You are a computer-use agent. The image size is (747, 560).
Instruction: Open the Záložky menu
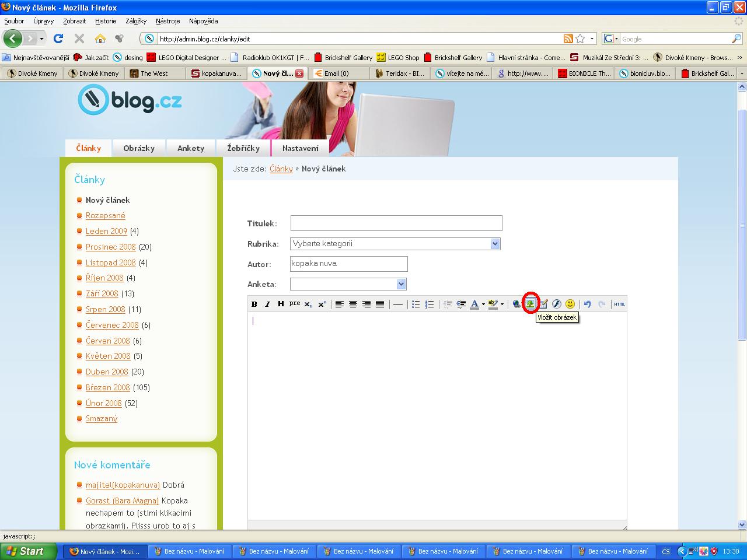pos(136,21)
